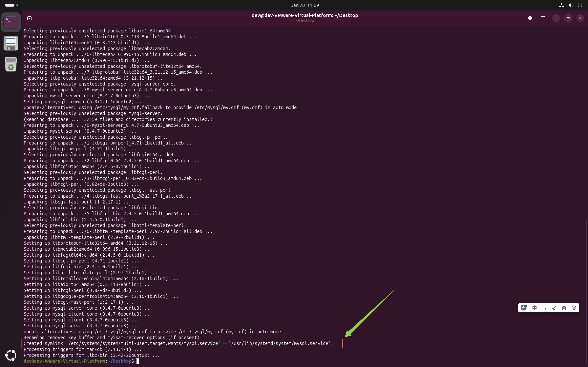Image resolution: width=588 pixels, height=367 pixels.
Task: Open the Terminal app in dock
Action: coord(11,22)
